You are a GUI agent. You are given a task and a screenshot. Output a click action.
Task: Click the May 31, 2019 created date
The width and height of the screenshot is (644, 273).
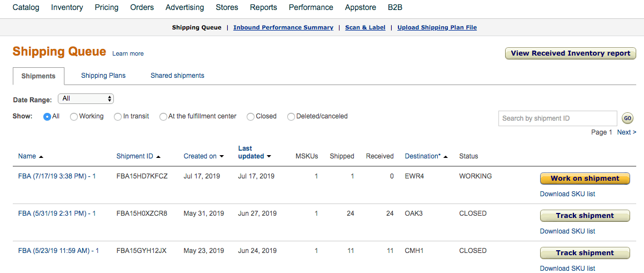tap(204, 214)
